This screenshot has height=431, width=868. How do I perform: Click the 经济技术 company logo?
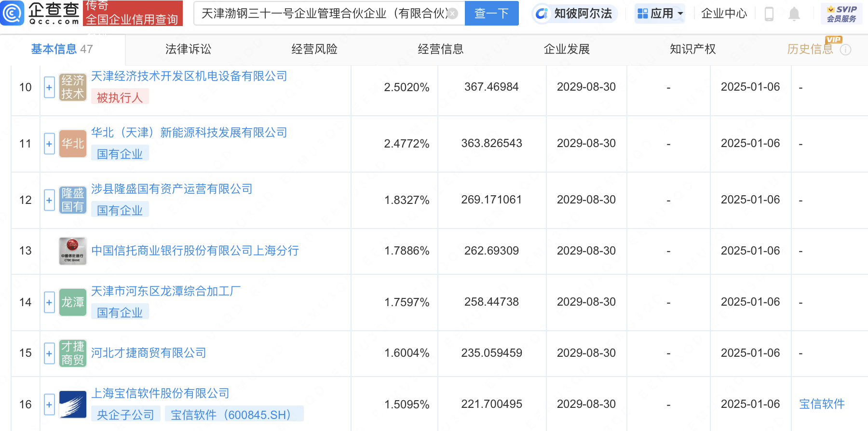point(73,87)
